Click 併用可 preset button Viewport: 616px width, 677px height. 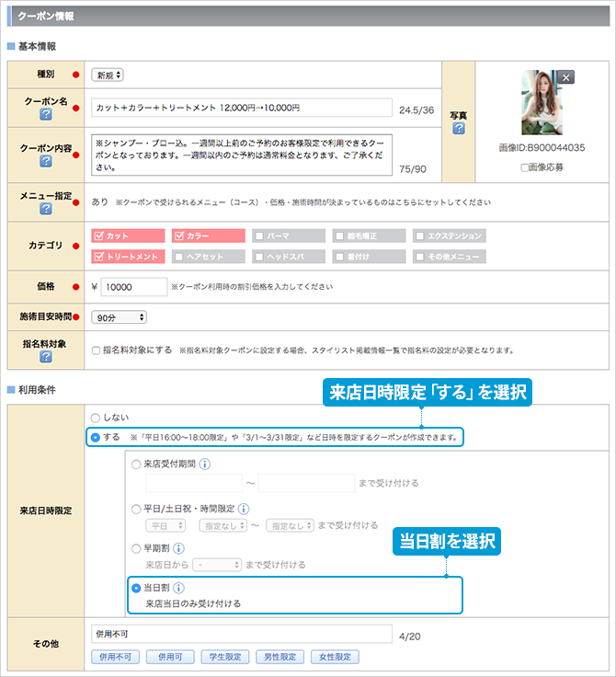click(170, 657)
